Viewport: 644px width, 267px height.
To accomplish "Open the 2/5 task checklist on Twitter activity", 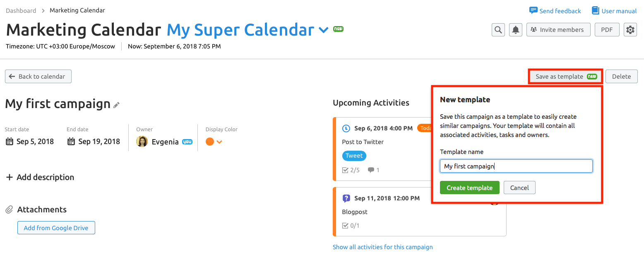I will [351, 170].
